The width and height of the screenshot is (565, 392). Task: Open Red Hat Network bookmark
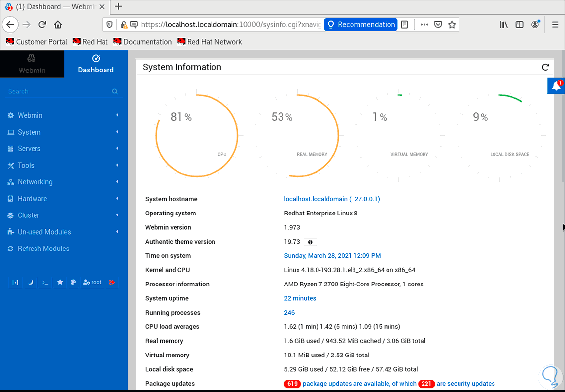[x=210, y=42]
